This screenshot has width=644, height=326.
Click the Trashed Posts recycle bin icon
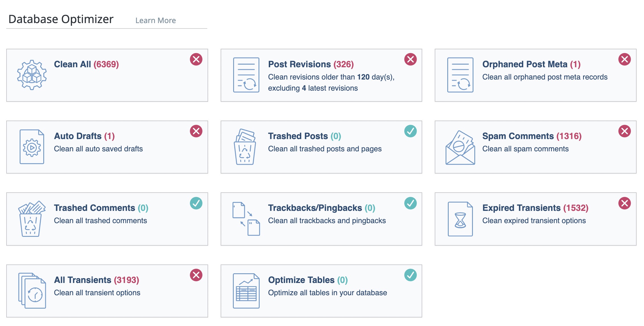coord(245,147)
